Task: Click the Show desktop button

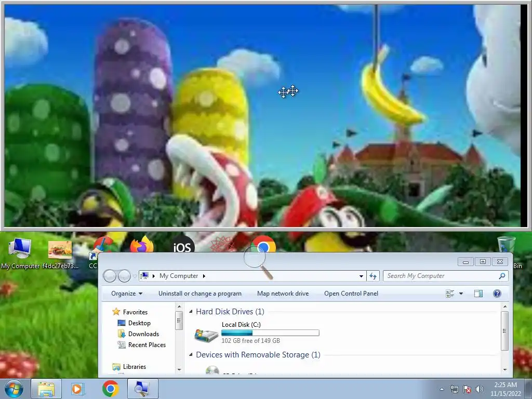Action: pos(528,389)
